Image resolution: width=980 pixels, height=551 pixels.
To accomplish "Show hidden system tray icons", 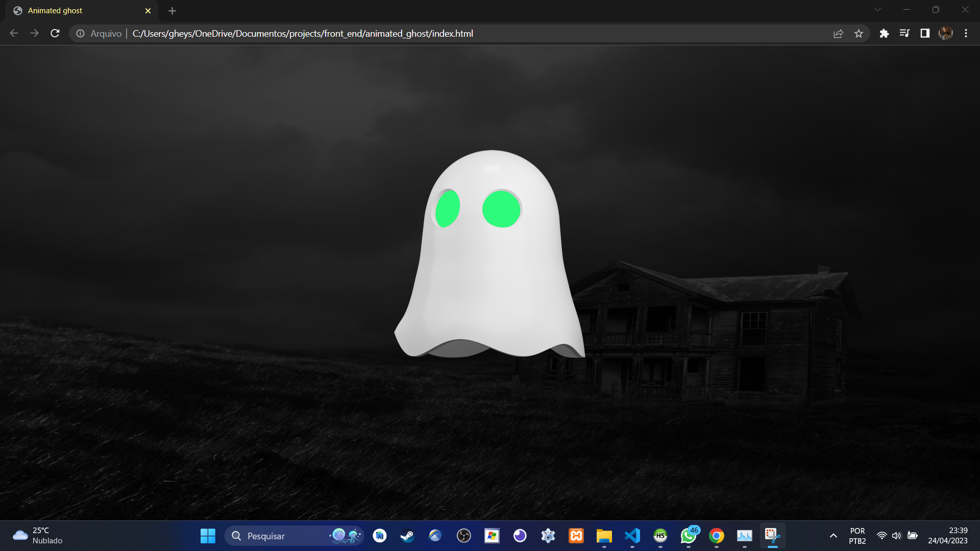I will (833, 536).
